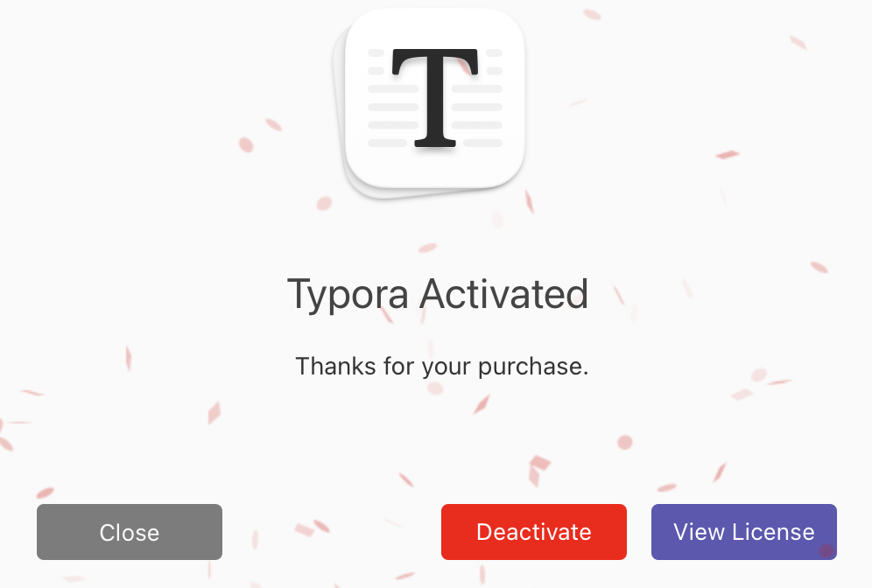872x588 pixels.
Task: Click the View License button label
Action: [x=744, y=532]
